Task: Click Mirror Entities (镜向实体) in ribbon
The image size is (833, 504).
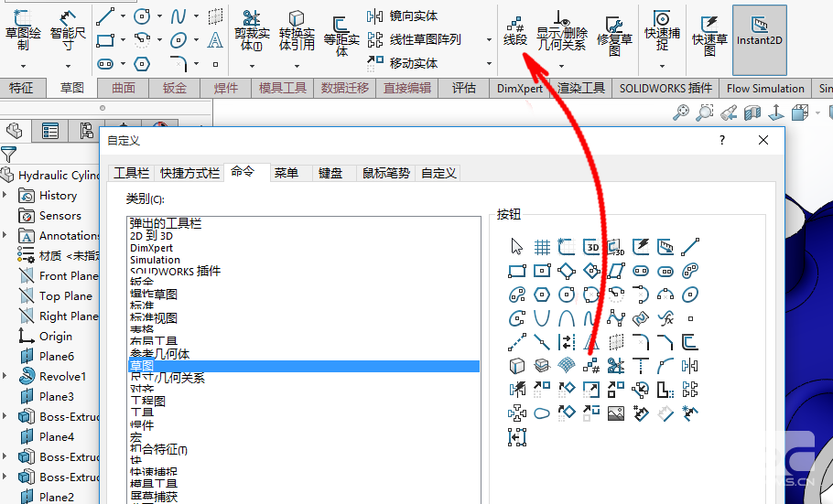Action: (402, 16)
